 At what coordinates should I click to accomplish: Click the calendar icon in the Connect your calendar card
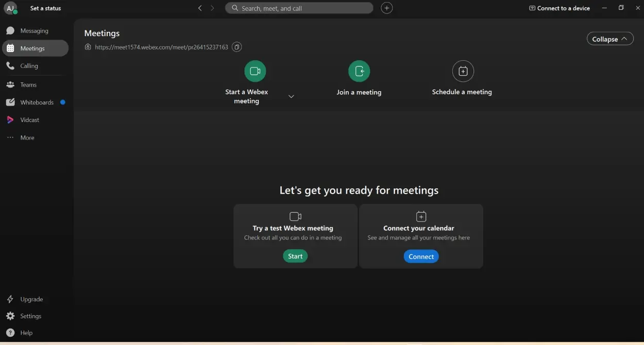[421, 216]
